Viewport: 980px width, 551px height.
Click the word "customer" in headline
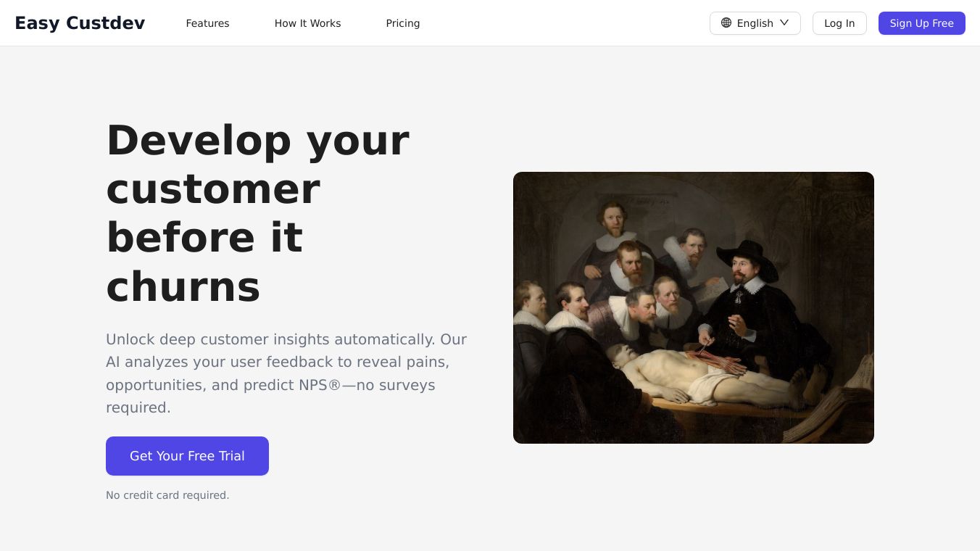coord(213,188)
